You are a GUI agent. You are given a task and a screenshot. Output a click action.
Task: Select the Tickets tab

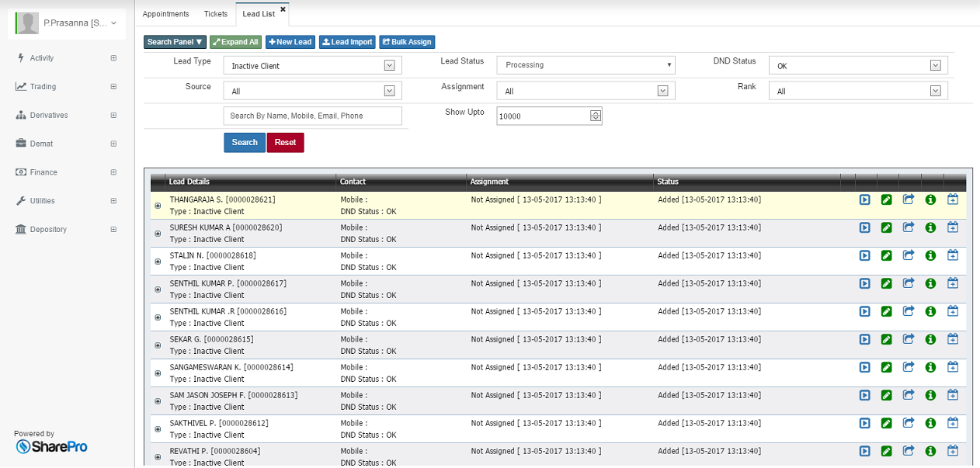tap(215, 13)
